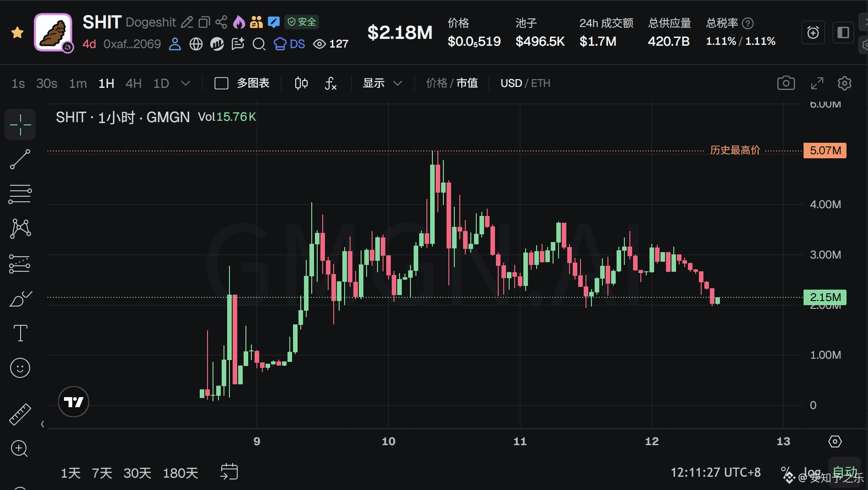
Task: Open the notes edit icon
Action: point(238,44)
